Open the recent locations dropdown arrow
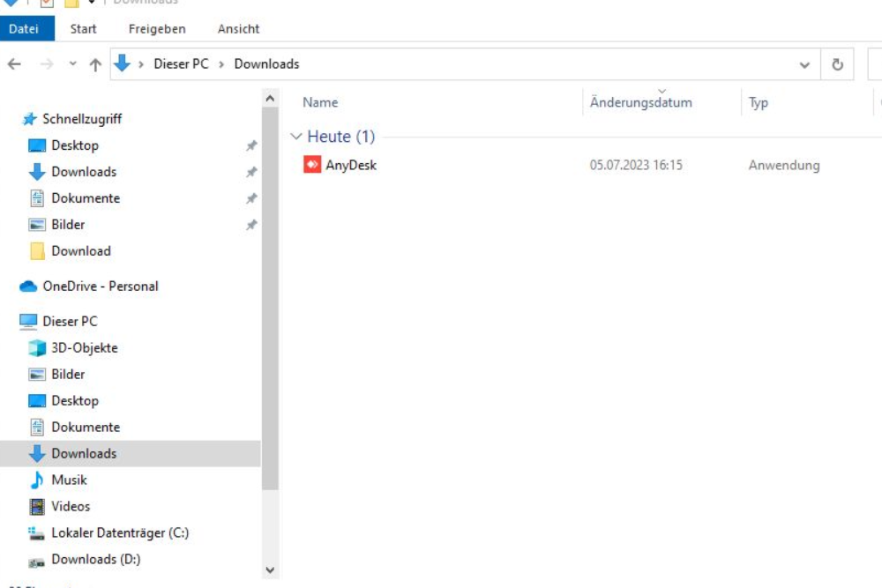Image resolution: width=882 pixels, height=588 pixels. [72, 64]
